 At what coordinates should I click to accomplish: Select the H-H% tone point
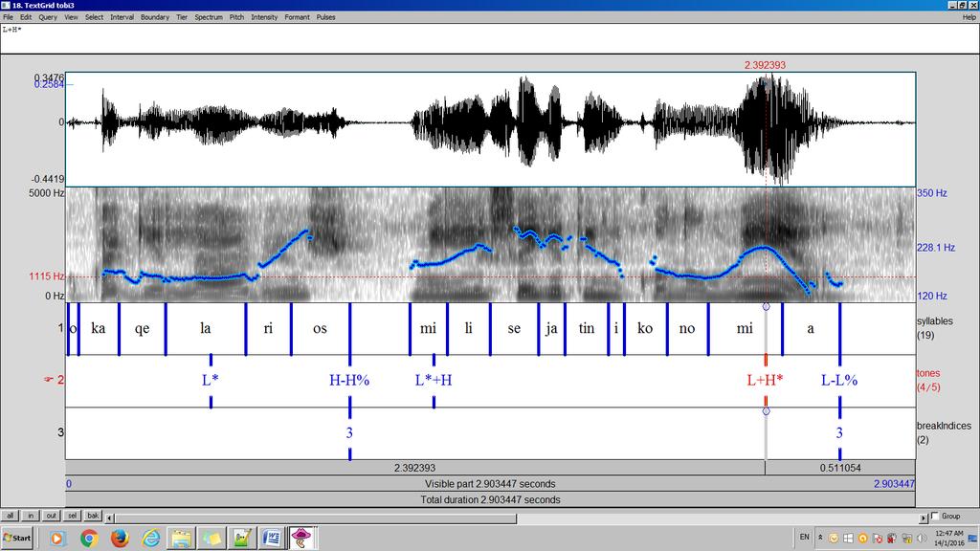point(349,380)
